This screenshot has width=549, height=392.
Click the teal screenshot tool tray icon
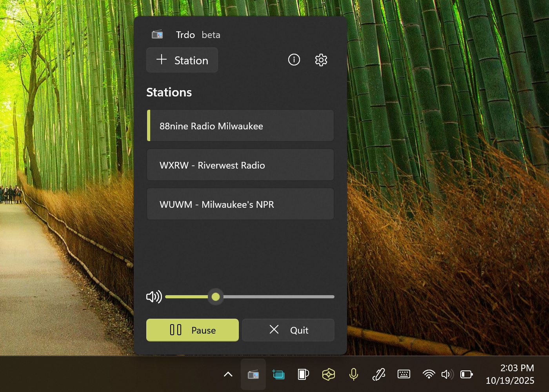tap(278, 374)
